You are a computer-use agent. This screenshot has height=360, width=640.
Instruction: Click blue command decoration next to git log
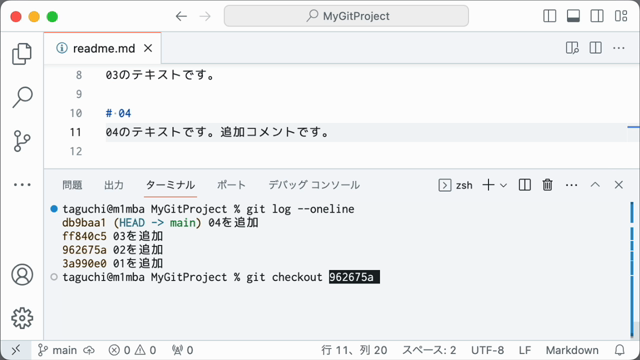click(x=54, y=209)
